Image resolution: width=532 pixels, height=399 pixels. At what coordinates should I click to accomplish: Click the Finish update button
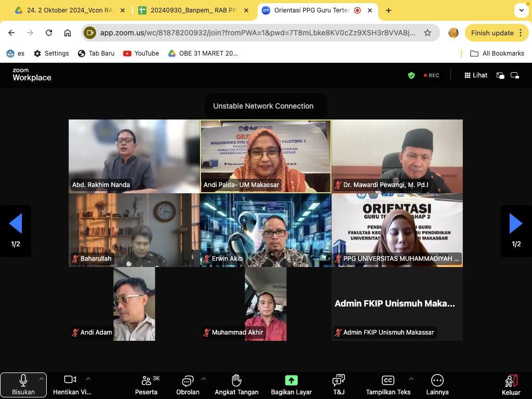[x=492, y=33]
